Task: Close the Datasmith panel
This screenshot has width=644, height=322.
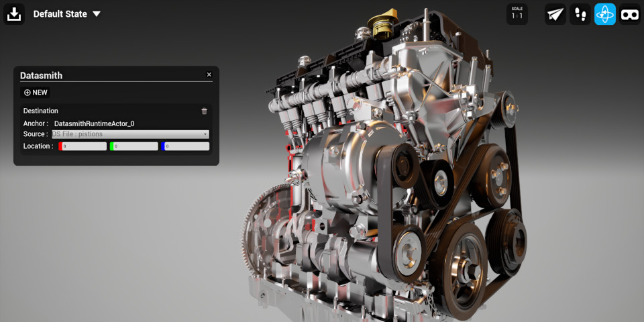Action: click(209, 74)
